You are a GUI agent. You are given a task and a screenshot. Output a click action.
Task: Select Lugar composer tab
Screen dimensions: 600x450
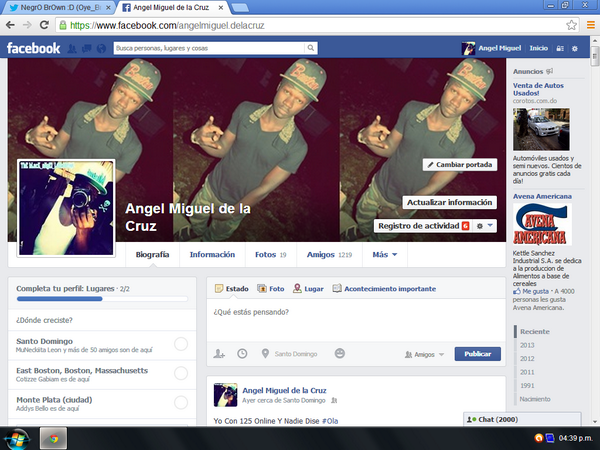[x=308, y=289]
